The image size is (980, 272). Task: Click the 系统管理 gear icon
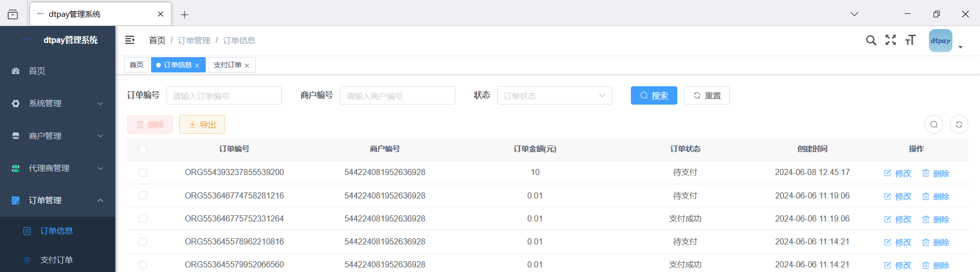(16, 103)
